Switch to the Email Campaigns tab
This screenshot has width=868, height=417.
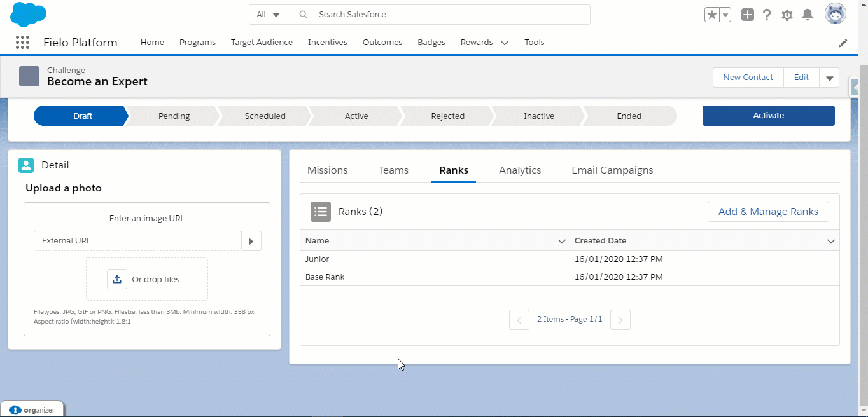point(612,170)
